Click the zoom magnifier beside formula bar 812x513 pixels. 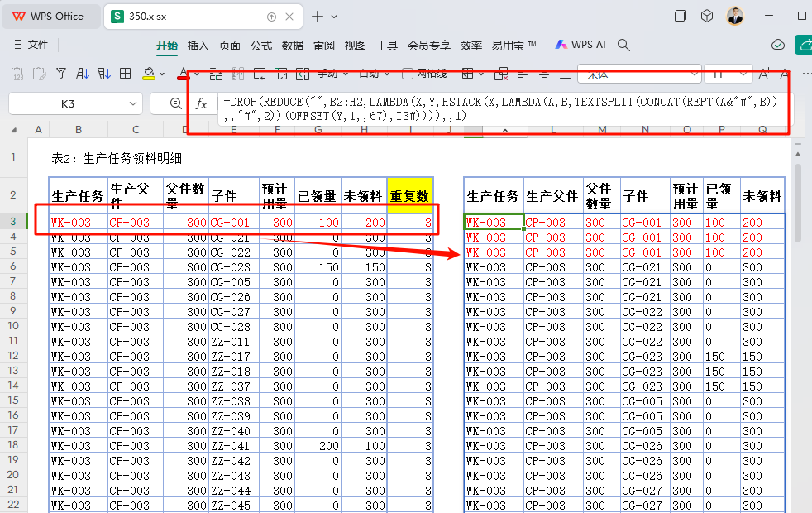coord(176,103)
